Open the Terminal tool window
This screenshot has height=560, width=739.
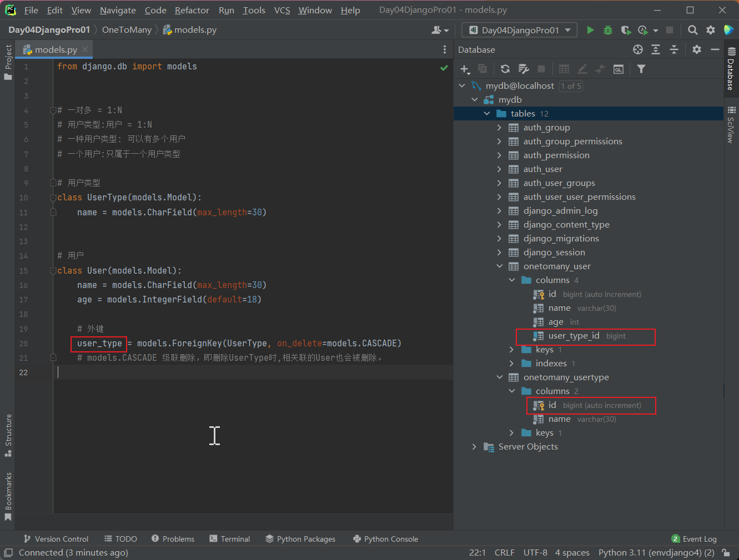(230, 538)
